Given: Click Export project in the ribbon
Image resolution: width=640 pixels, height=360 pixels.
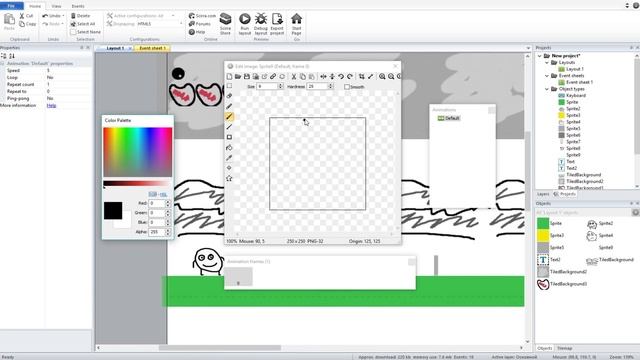Looking at the screenshot, I should (x=277, y=24).
